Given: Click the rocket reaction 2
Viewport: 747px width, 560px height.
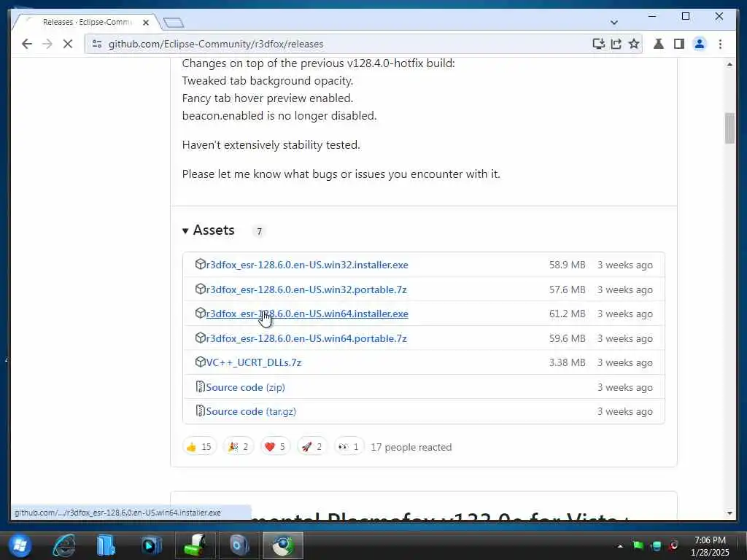Looking at the screenshot, I should tap(312, 447).
